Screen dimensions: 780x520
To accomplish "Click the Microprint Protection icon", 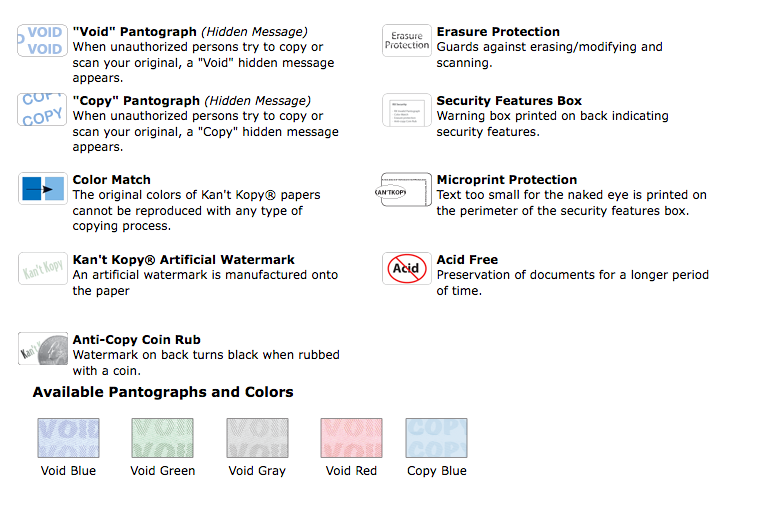I will click(x=407, y=189).
